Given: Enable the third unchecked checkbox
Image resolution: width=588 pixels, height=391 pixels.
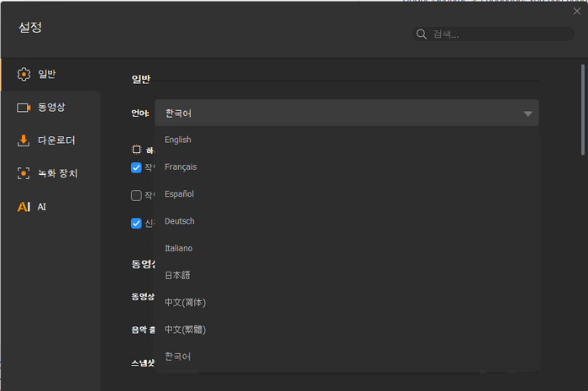Looking at the screenshot, I should click(x=136, y=195).
